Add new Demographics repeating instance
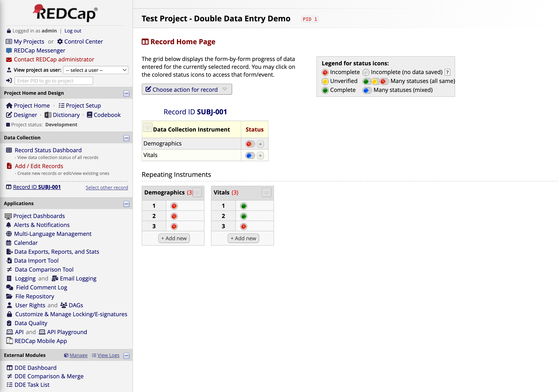The image size is (558, 392). click(174, 238)
